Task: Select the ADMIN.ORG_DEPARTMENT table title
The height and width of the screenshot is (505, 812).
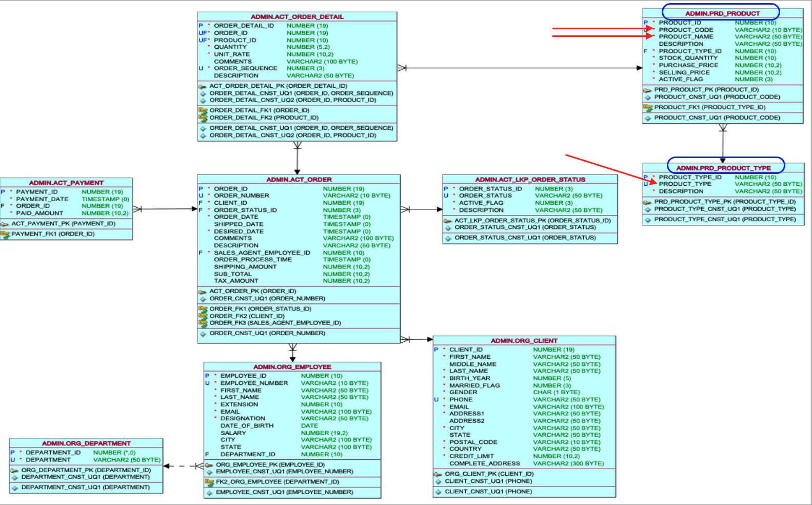Action: tap(86, 443)
